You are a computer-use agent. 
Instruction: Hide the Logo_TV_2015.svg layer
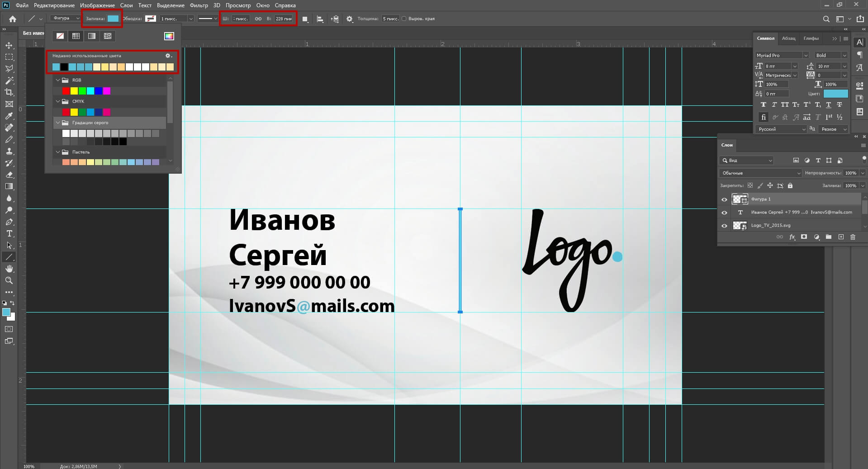pos(724,226)
